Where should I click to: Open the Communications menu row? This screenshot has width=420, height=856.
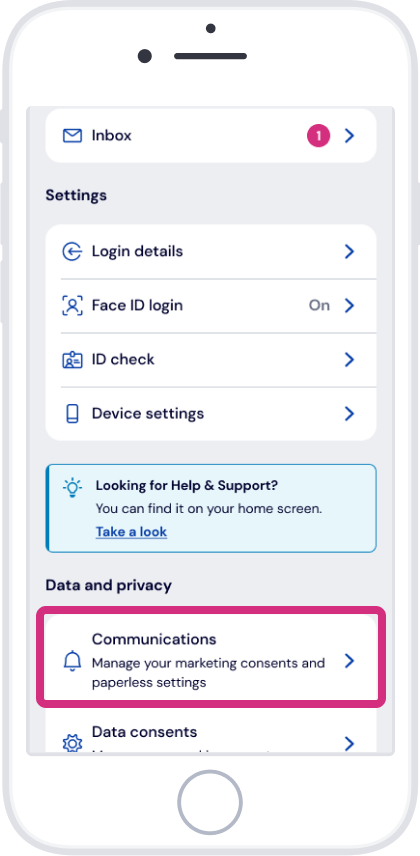click(x=211, y=659)
